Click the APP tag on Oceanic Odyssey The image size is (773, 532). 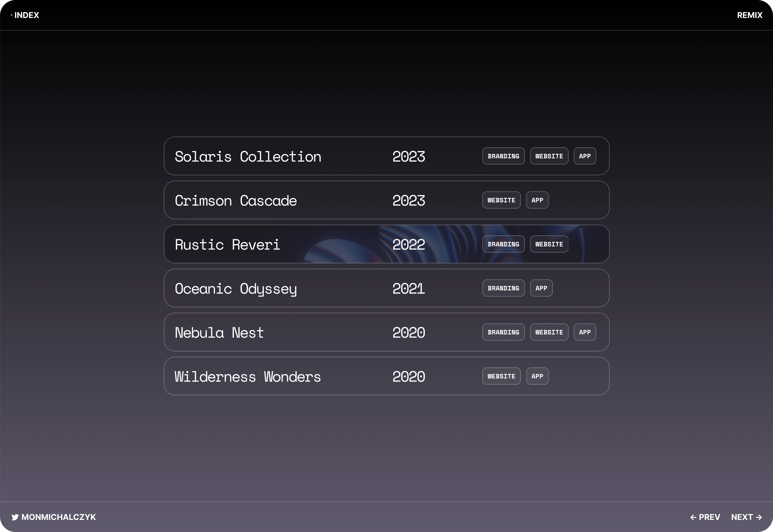(x=541, y=288)
